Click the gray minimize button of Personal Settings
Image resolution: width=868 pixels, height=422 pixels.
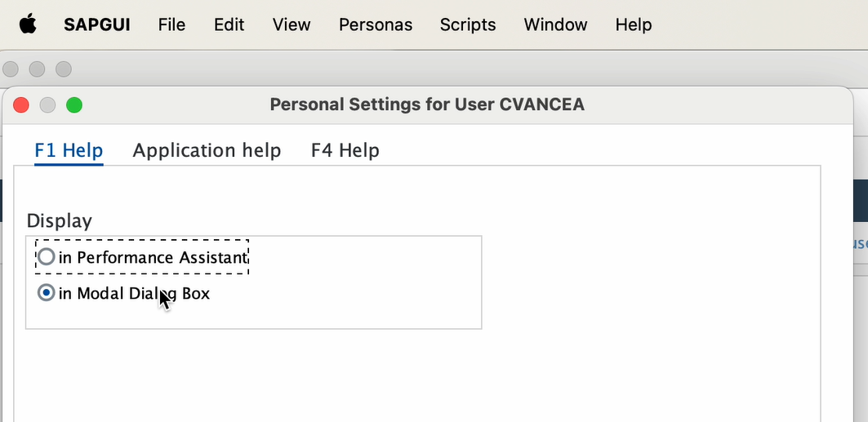coord(47,104)
